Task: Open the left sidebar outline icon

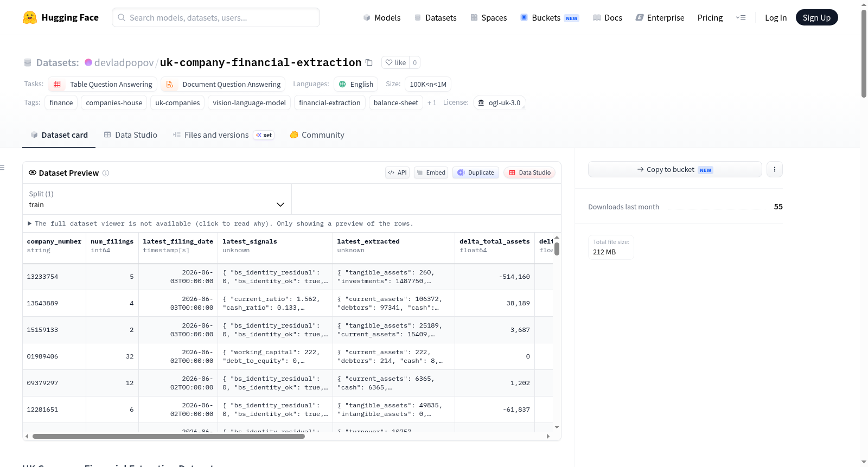Action: coord(2,168)
